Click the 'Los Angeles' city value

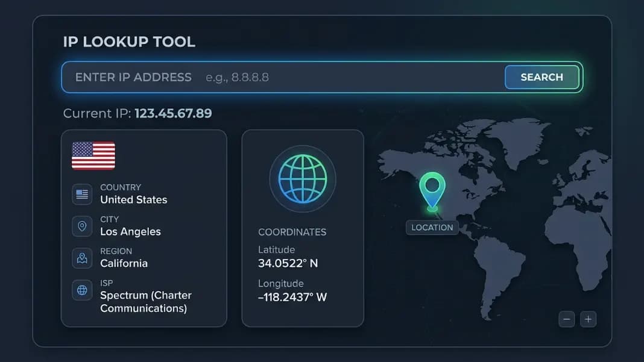click(x=131, y=231)
